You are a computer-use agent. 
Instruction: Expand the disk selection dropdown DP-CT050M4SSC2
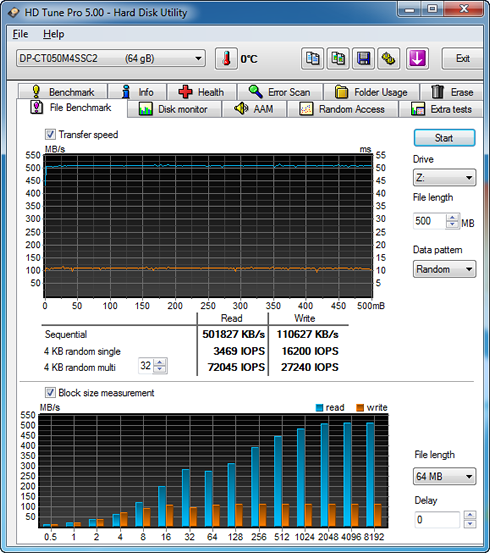click(x=111, y=58)
